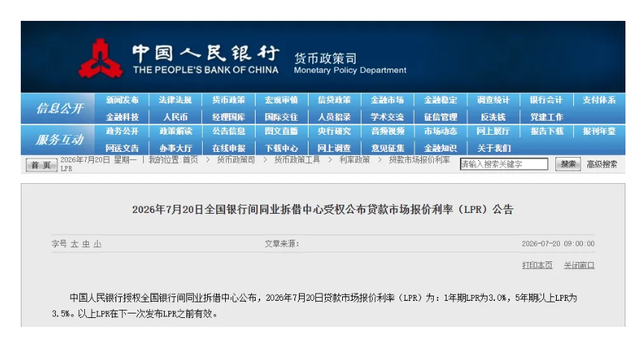Select 报刊年鉴 menu item

coord(599,131)
